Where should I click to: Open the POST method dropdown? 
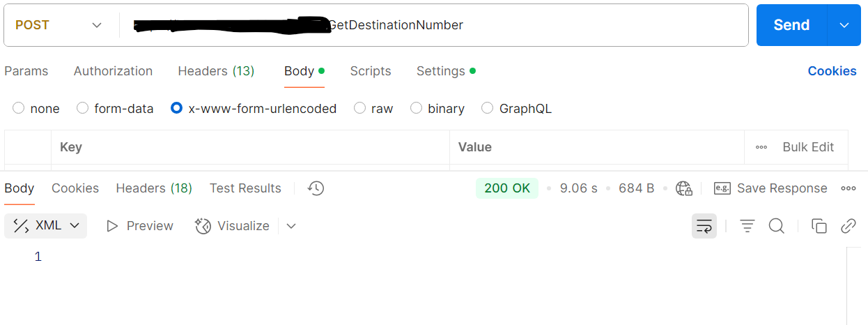[x=61, y=25]
